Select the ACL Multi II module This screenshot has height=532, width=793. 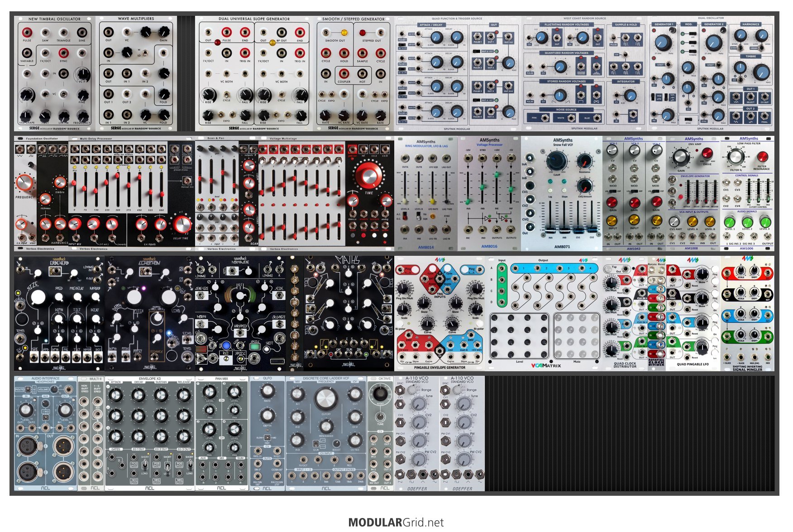tap(91, 433)
